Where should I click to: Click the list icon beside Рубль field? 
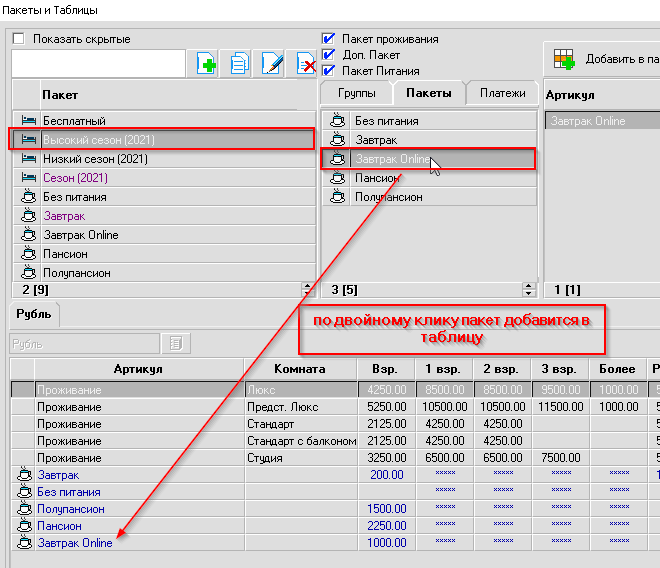coord(174,343)
